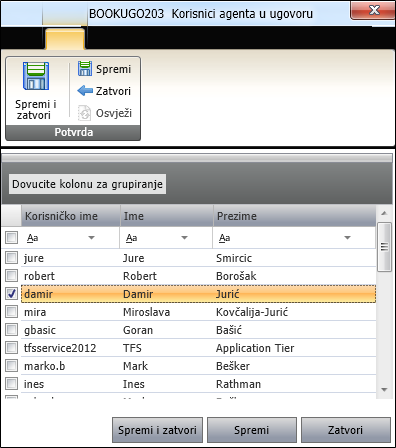The height and width of the screenshot is (448, 396).
Task: Click the blue Zatvori arrow icon
Action: tap(85, 91)
